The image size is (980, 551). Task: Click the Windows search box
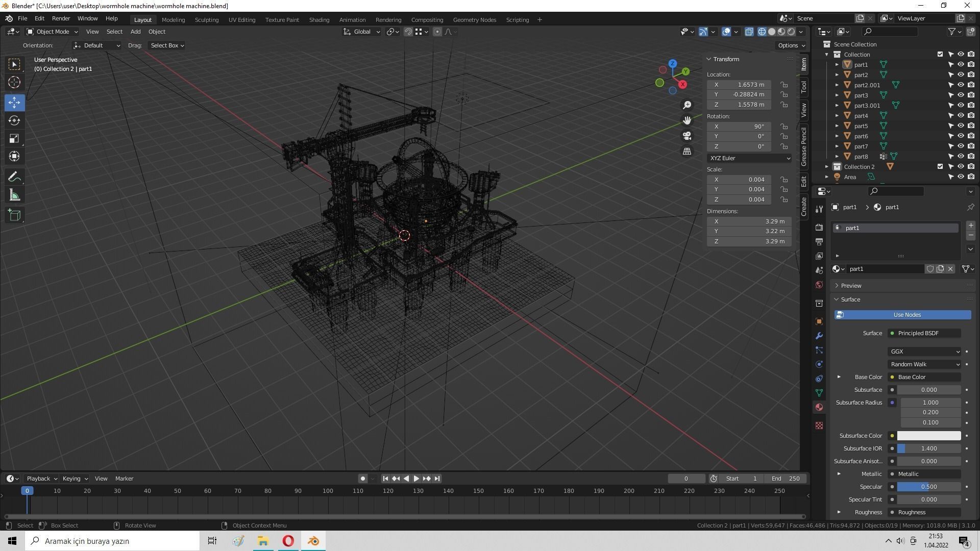pyautogui.click(x=112, y=541)
